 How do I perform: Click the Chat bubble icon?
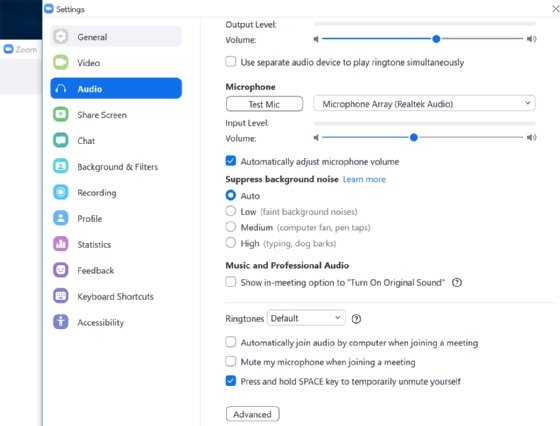(x=61, y=140)
